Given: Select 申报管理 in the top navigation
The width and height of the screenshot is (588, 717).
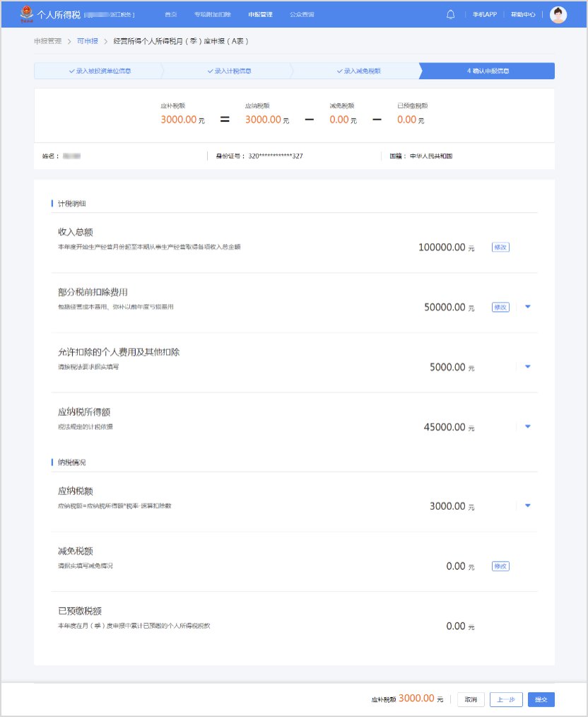Looking at the screenshot, I should (260, 14).
